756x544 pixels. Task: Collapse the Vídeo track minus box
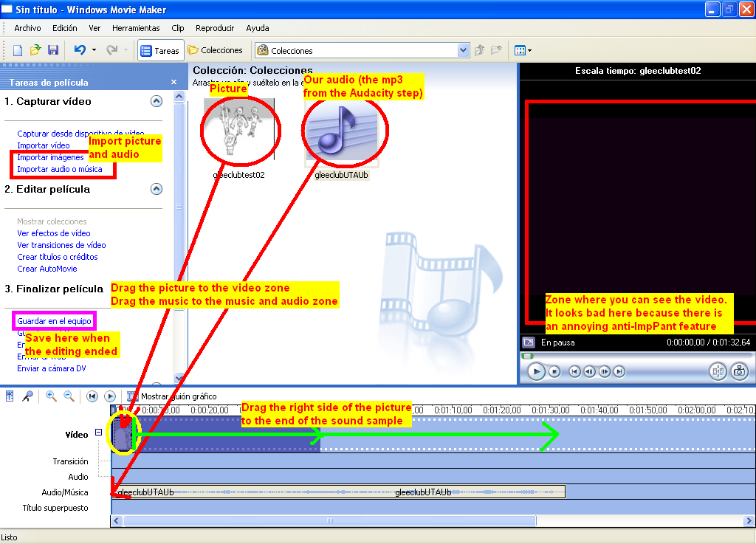pyautogui.click(x=98, y=433)
